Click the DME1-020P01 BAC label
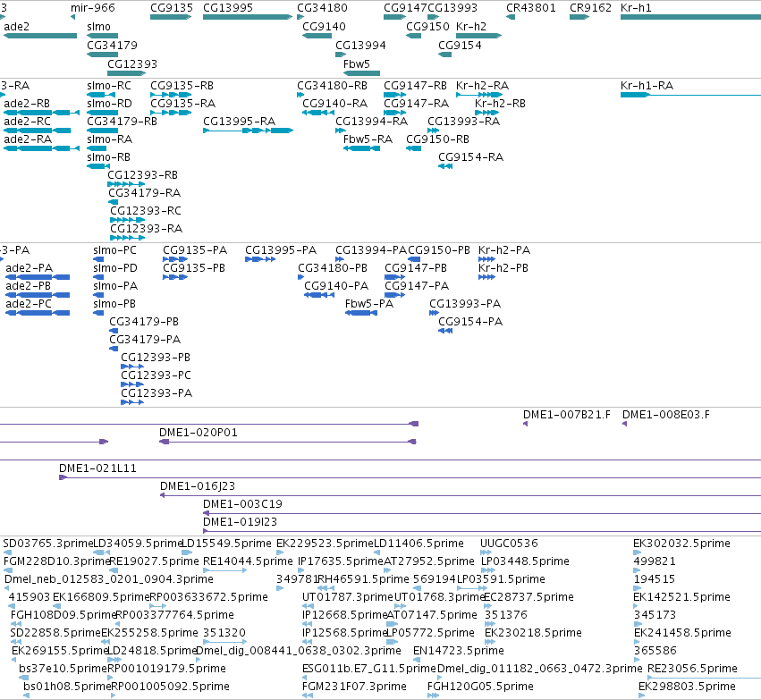This screenshot has width=761, height=700. click(199, 432)
